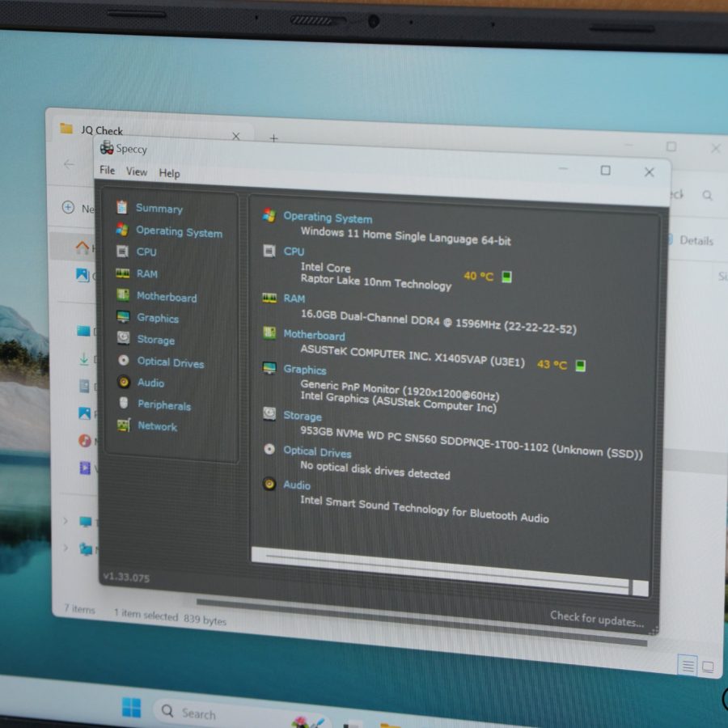Click the 16.0GB Dual-Channel DDR4 text

pos(438,321)
